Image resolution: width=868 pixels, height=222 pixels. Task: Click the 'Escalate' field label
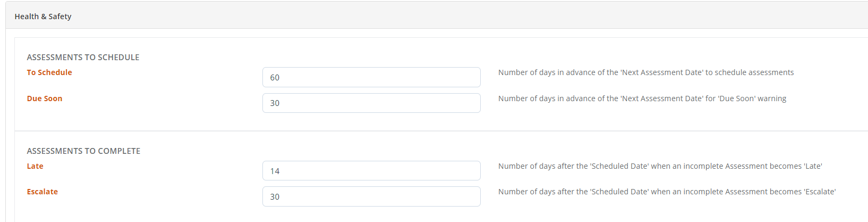point(42,192)
